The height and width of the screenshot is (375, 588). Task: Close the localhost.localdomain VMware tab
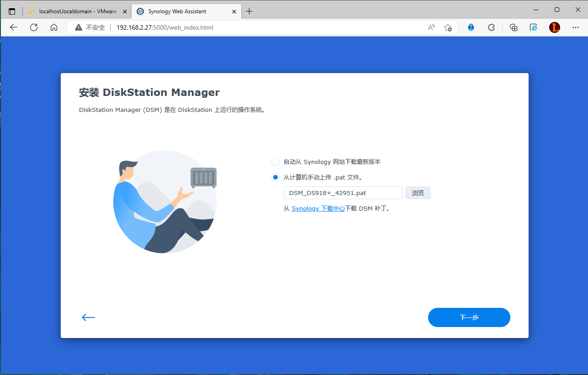click(125, 11)
